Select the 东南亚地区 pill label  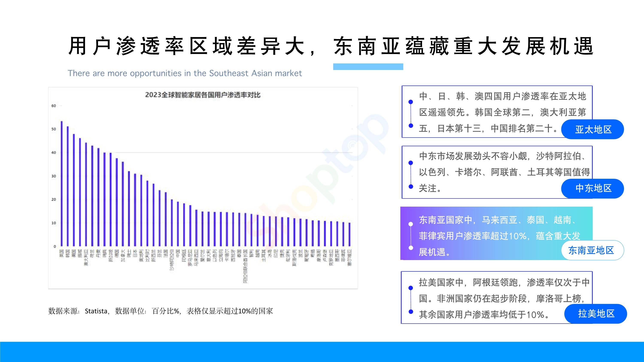[592, 250]
